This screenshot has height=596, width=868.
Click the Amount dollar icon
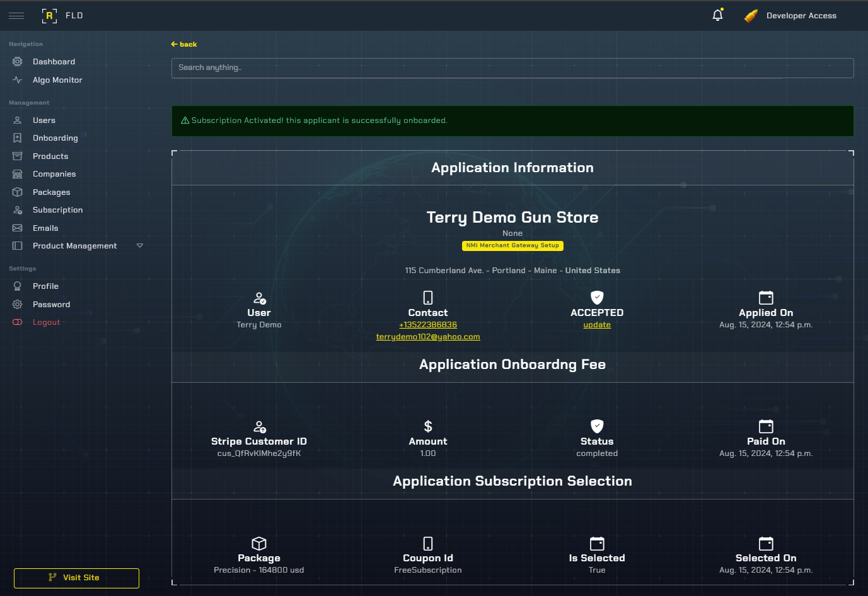pyautogui.click(x=428, y=426)
